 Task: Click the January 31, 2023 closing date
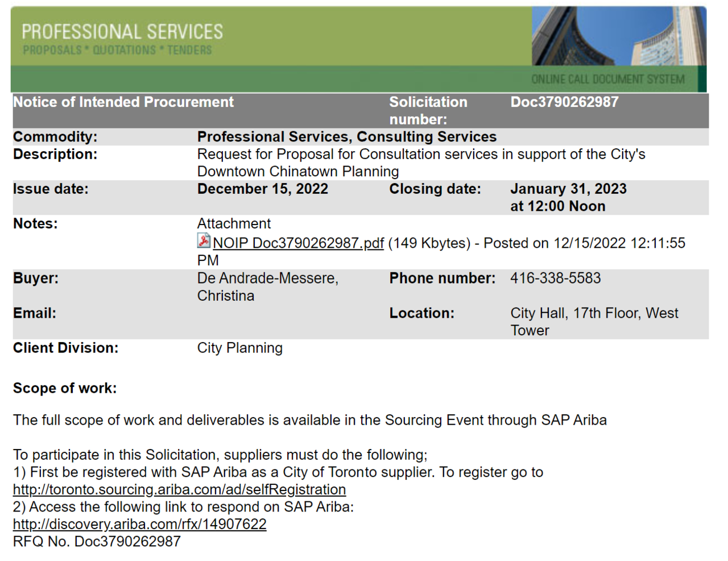click(568, 189)
